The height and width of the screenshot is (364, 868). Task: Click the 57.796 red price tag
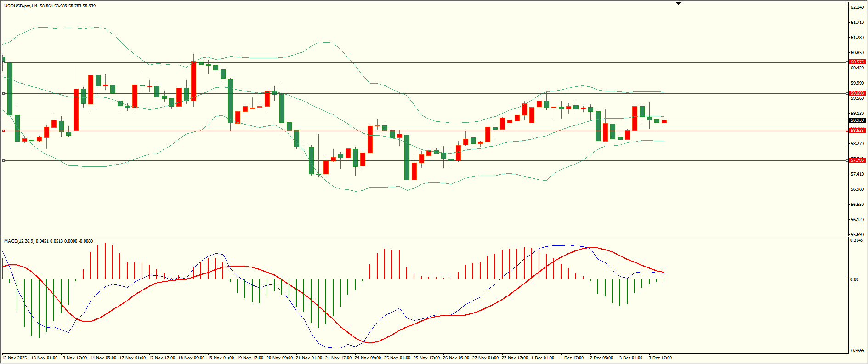click(857, 160)
